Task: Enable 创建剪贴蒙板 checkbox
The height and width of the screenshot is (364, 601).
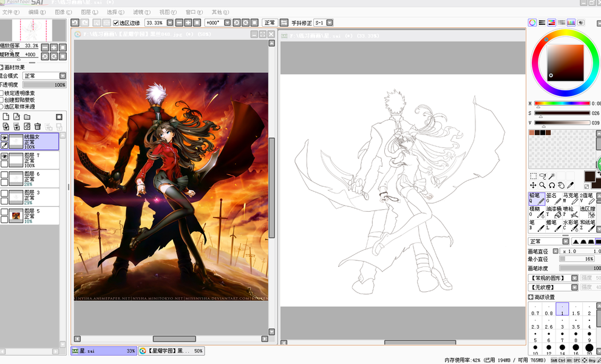Action: click(x=2, y=100)
